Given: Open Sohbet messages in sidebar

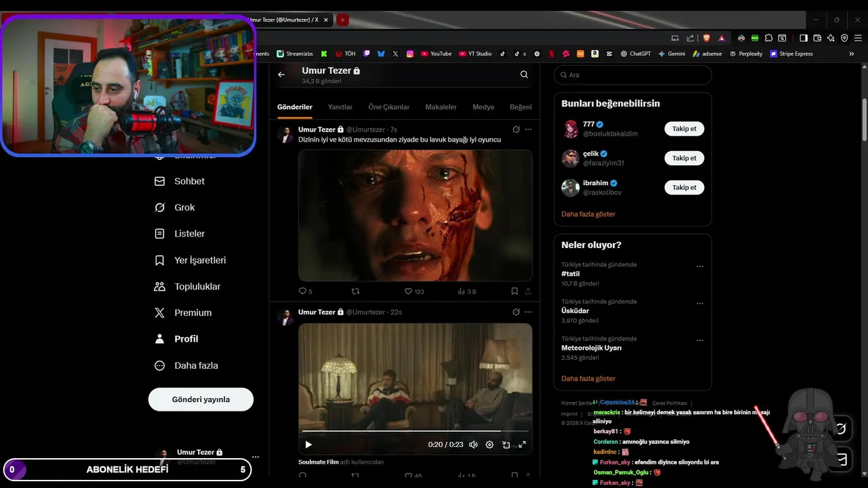Looking at the screenshot, I should [180, 181].
